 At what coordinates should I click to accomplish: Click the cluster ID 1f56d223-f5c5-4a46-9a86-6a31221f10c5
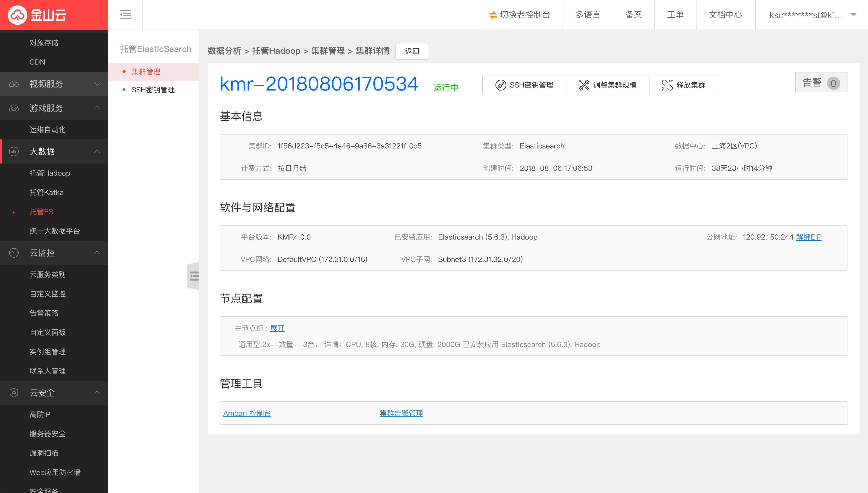click(349, 146)
